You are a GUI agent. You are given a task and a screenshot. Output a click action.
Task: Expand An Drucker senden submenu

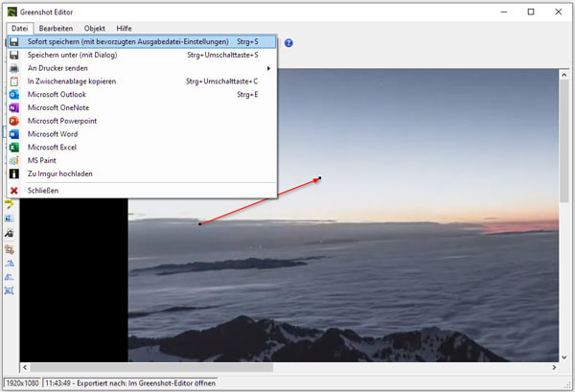pyautogui.click(x=142, y=68)
